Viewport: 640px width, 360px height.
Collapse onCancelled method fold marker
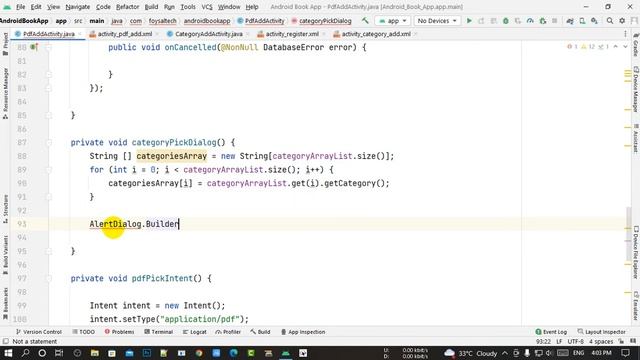[49, 47]
